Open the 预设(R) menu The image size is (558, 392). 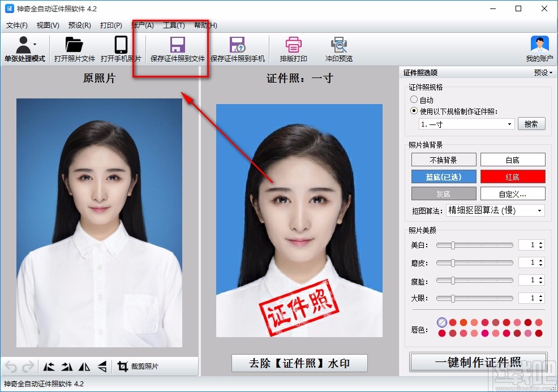pyautogui.click(x=79, y=25)
